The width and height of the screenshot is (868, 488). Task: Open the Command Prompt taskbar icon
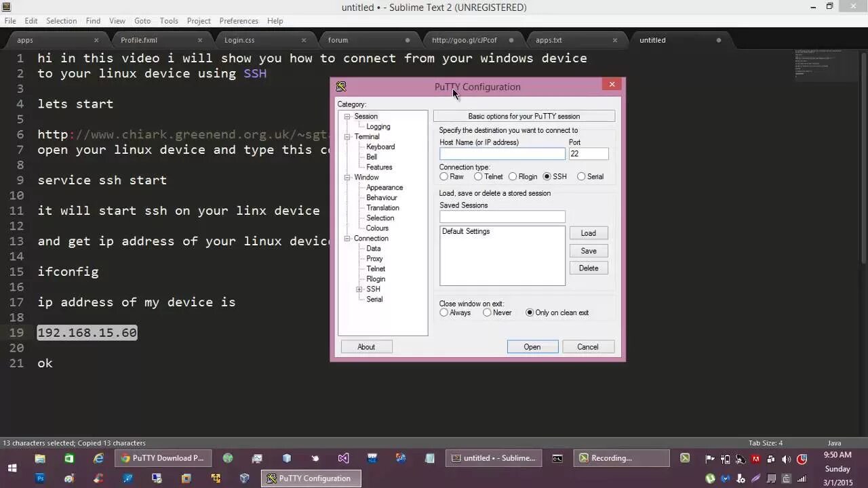point(557,458)
